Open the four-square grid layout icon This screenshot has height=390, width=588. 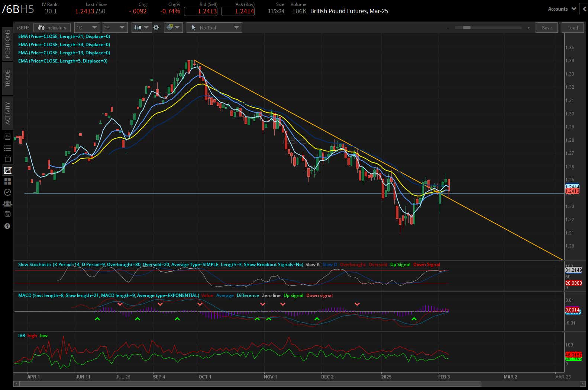tap(7, 182)
